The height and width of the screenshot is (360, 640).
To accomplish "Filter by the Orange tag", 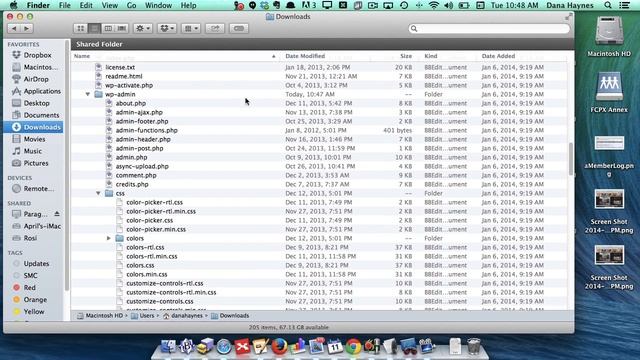I will tap(35, 300).
